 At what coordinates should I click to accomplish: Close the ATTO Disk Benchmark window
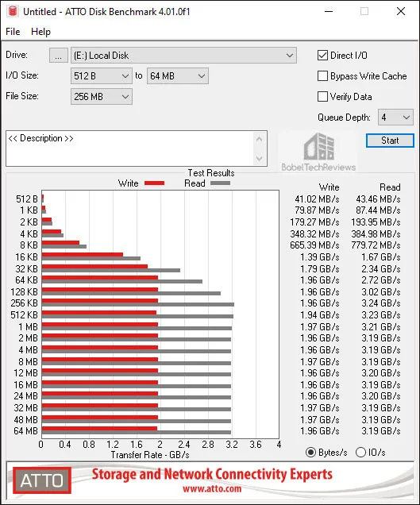401,11
